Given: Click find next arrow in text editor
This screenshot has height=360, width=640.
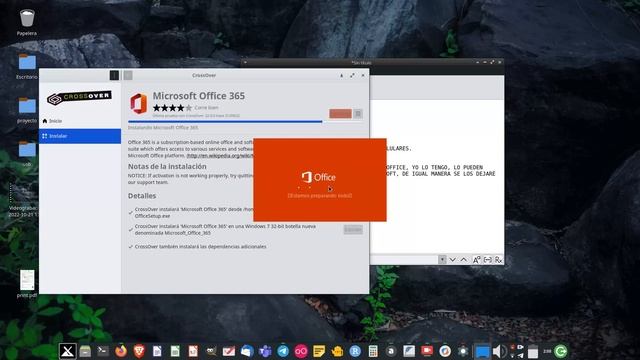Looking at the screenshot, I should click(x=453, y=260).
